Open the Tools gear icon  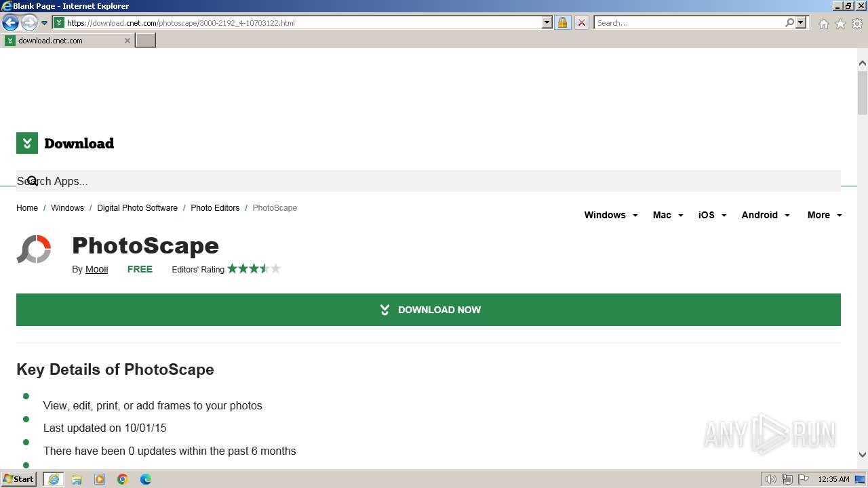click(857, 24)
